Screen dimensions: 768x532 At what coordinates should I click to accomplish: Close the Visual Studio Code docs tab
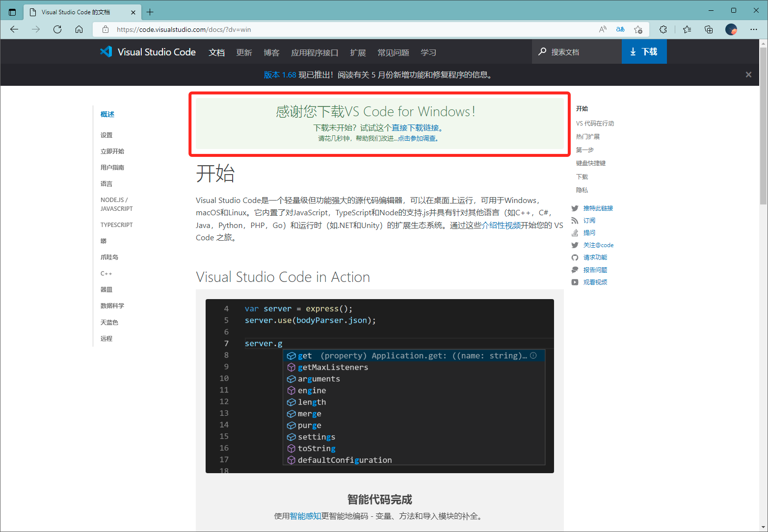tap(133, 12)
